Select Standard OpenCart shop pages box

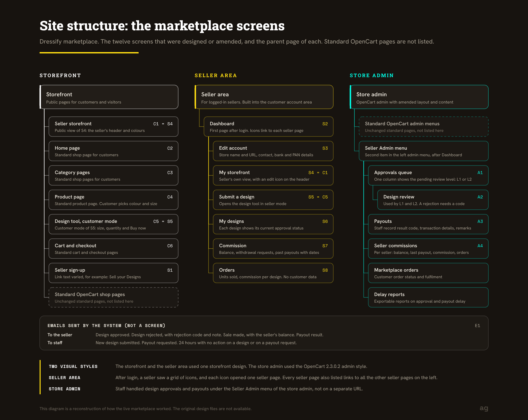pos(113,298)
